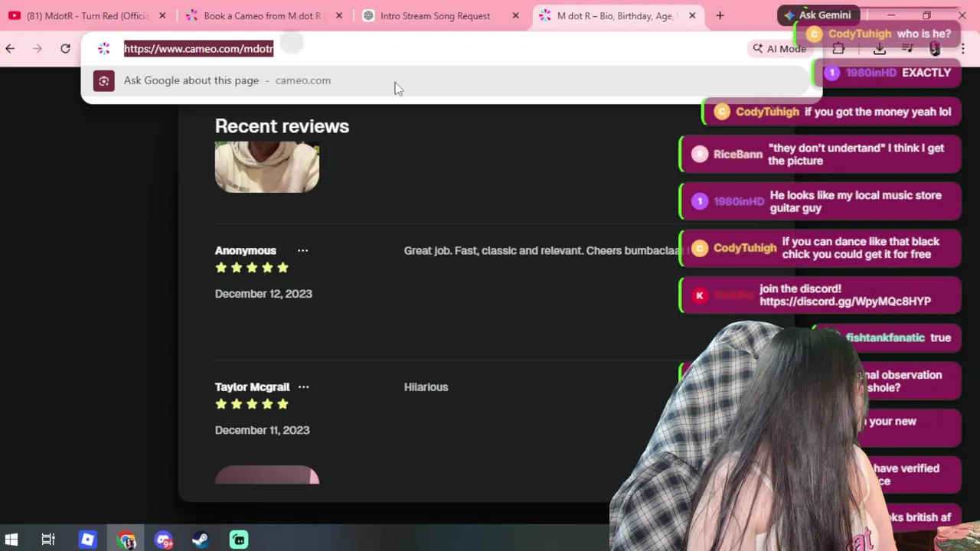Click the five-star rating of Anonymous review

pos(252,267)
